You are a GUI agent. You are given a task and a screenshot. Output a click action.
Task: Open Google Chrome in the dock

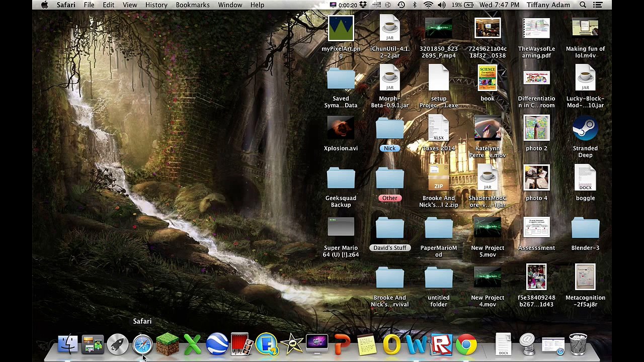466,344
